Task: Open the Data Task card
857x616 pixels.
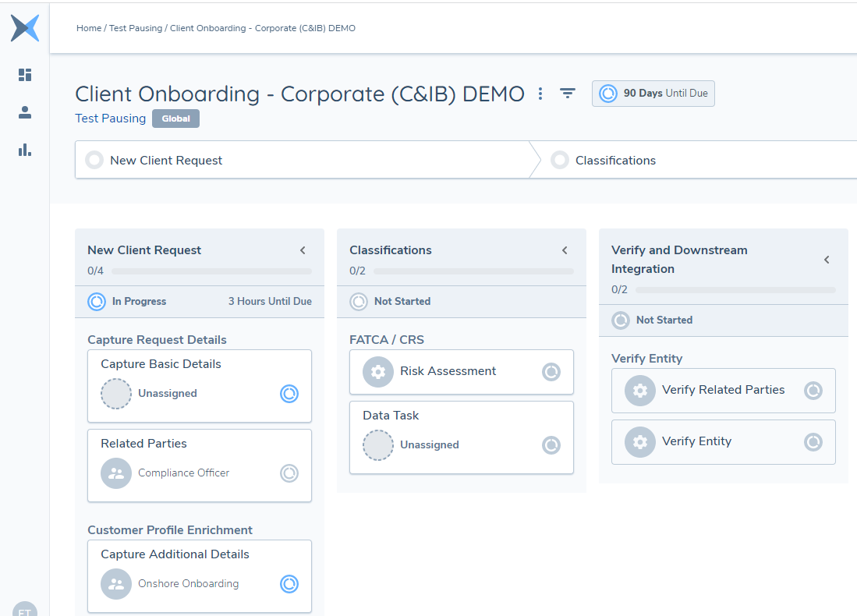Action: pos(462,437)
